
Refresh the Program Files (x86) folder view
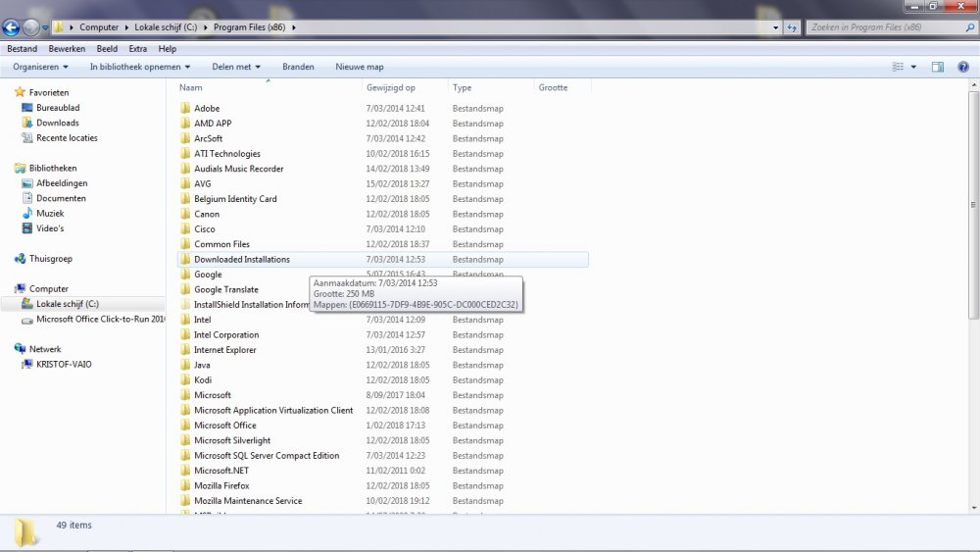tap(791, 27)
